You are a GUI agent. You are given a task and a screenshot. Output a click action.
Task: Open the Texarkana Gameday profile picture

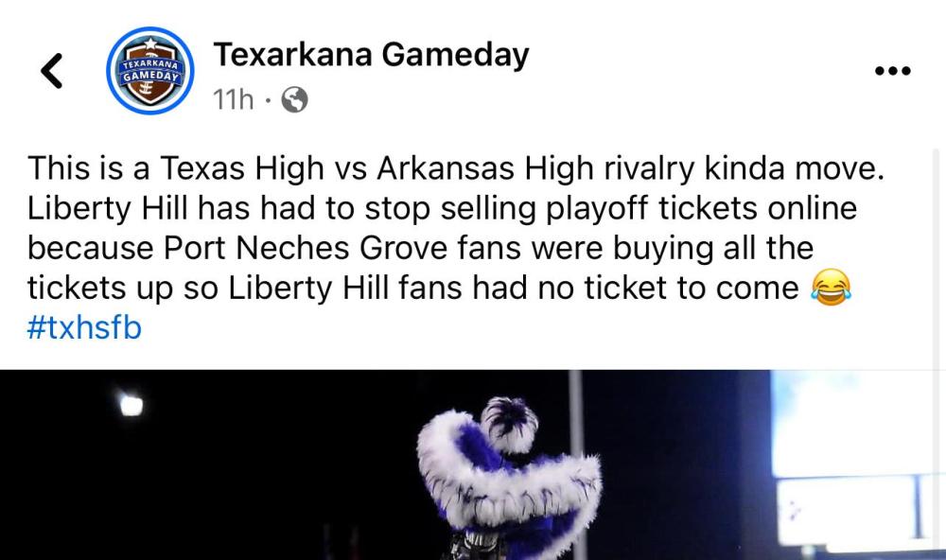[x=150, y=71]
